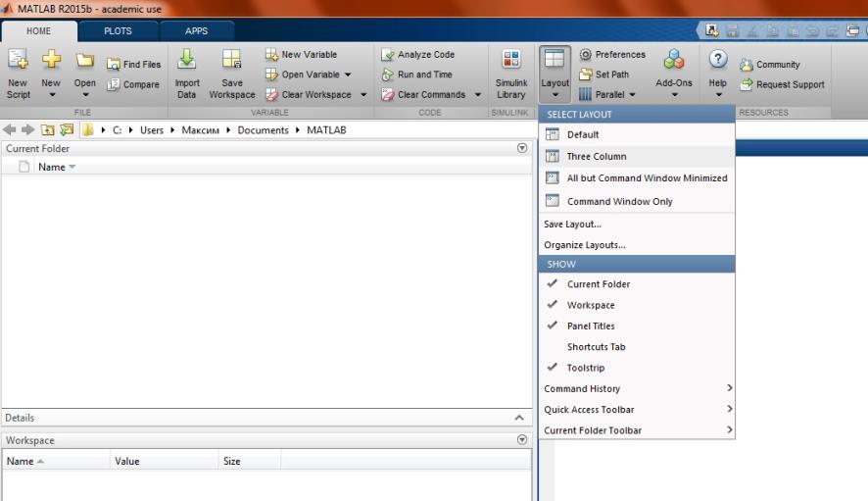The height and width of the screenshot is (501, 868).
Task: Click Open Variable tool
Action: [303, 75]
